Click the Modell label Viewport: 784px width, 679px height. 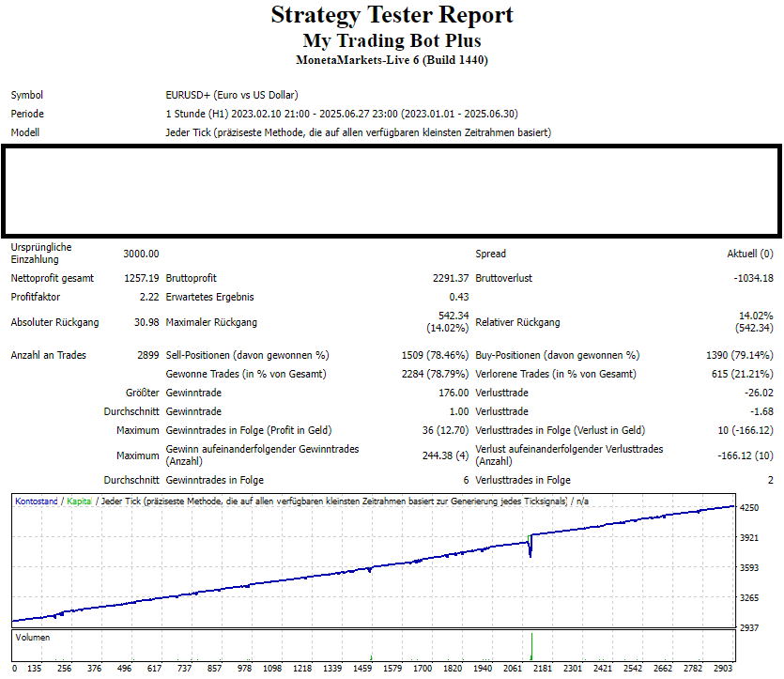25,132
